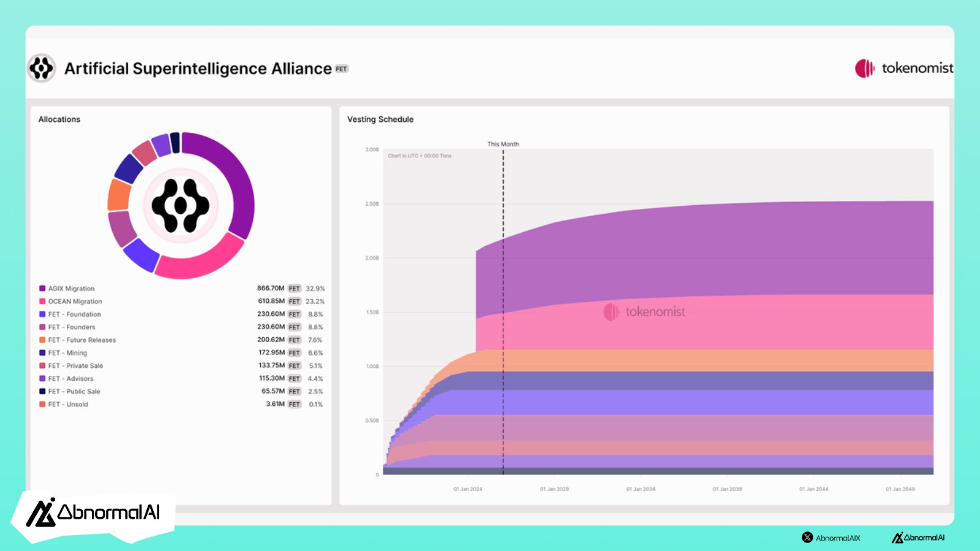The height and width of the screenshot is (551, 980).
Task: Open the tokenomist logo in the header
Action: click(x=904, y=68)
